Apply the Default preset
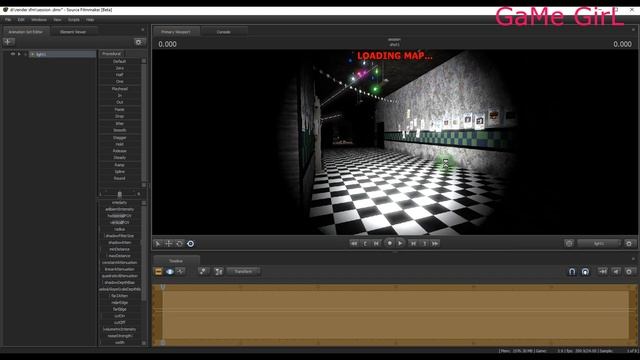The width and height of the screenshot is (640, 360). (x=120, y=61)
